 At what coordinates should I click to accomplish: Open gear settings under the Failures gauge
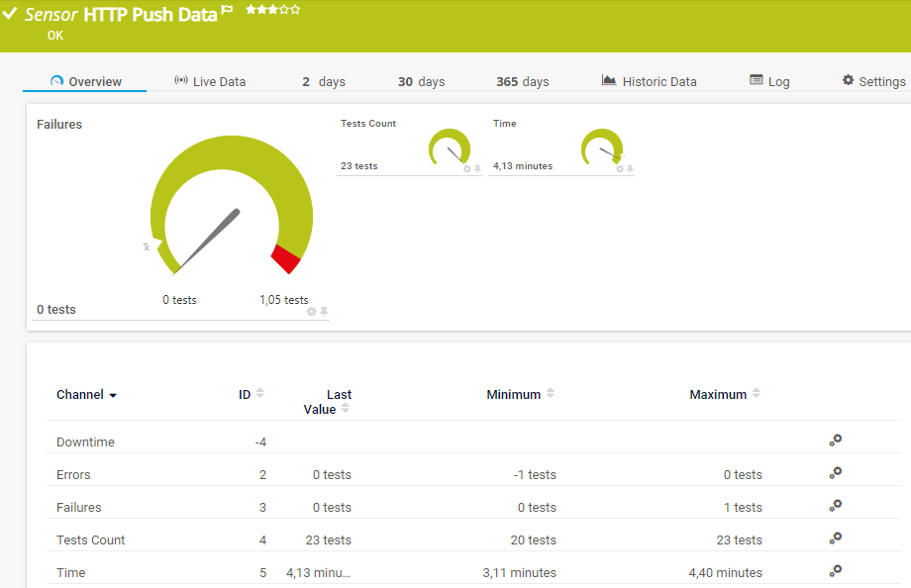click(x=311, y=311)
